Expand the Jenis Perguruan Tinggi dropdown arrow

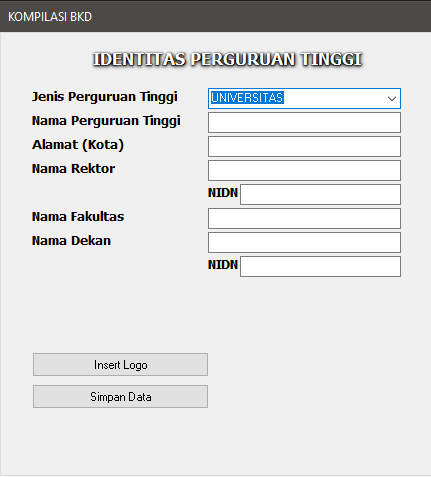point(392,99)
